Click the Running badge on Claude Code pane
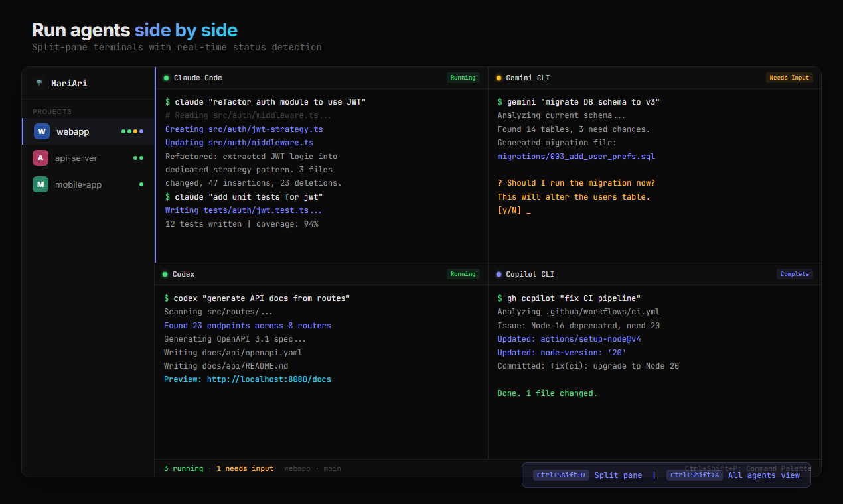Viewport: 843px width, 504px height. (x=463, y=78)
